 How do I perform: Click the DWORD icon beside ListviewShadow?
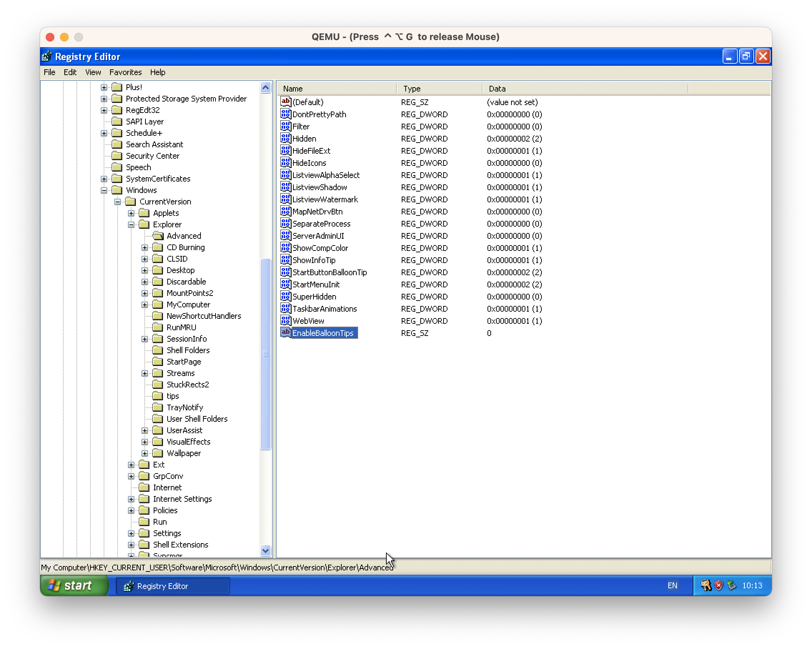click(286, 187)
